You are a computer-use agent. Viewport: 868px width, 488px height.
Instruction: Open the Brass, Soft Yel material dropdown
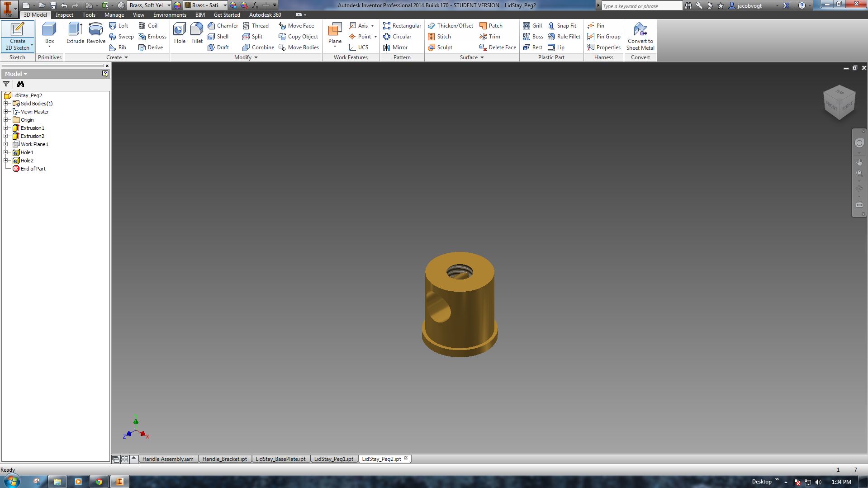coord(169,5)
